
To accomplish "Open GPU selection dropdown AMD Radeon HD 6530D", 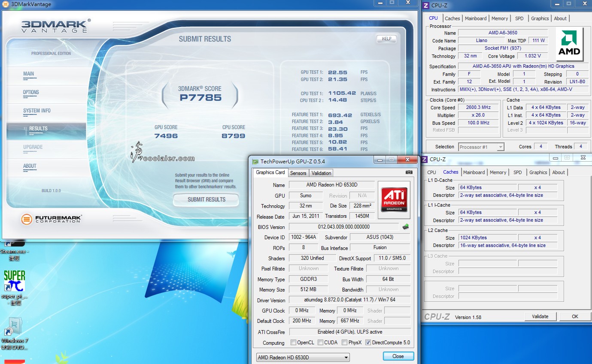I will (303, 357).
